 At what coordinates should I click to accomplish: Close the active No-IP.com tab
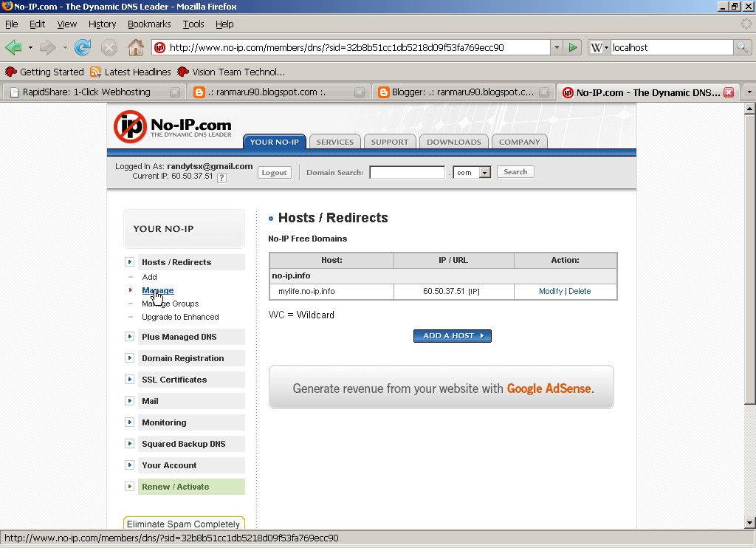click(x=729, y=92)
